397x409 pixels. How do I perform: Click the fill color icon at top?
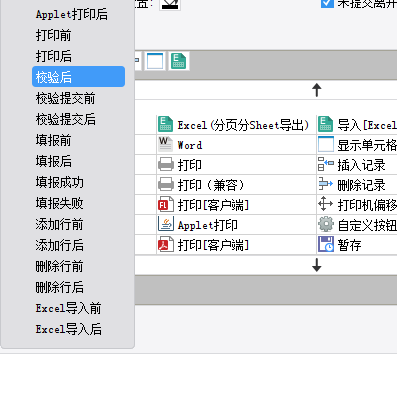click(x=170, y=4)
